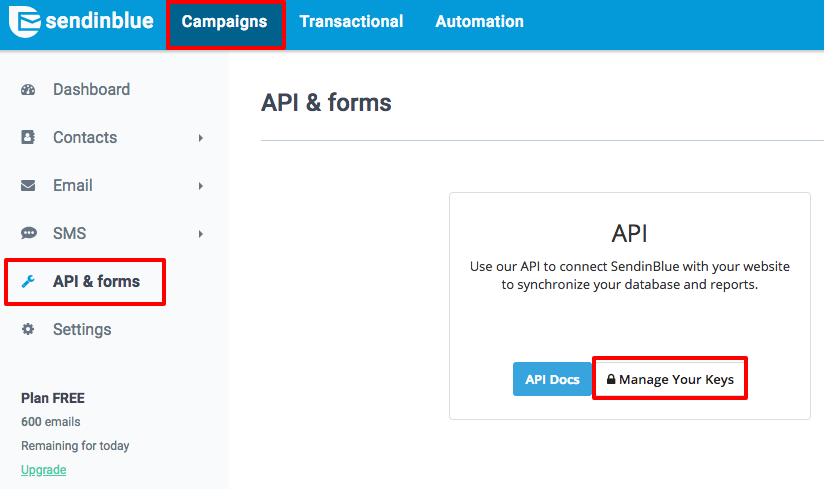Open the Transactional tab

351,22
